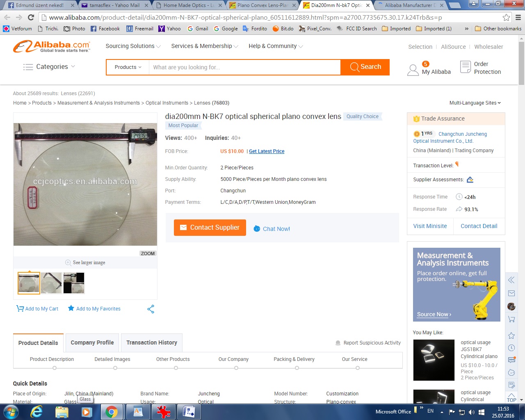Jump to Detailed Images section marker
This screenshot has height=420, width=525.
click(x=115, y=368)
